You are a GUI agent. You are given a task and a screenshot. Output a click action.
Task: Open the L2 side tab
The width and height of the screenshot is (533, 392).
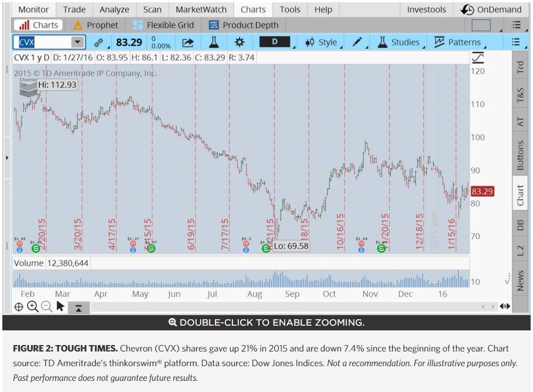pos(519,251)
